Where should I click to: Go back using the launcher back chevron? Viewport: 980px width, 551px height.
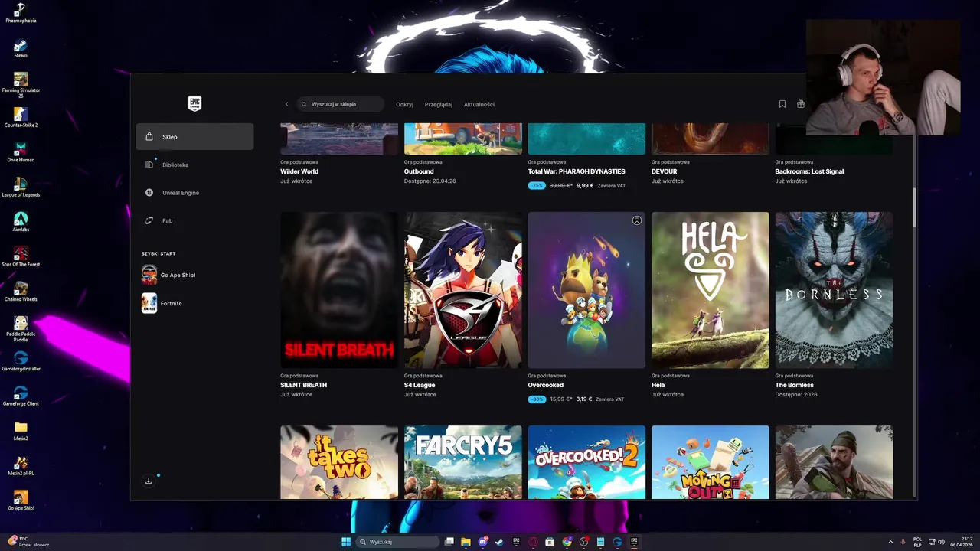(x=287, y=104)
